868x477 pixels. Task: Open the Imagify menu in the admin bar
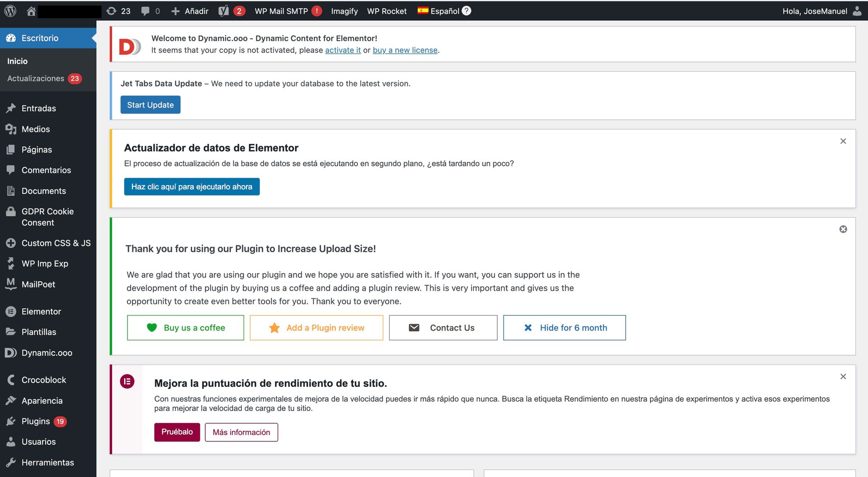pos(344,10)
